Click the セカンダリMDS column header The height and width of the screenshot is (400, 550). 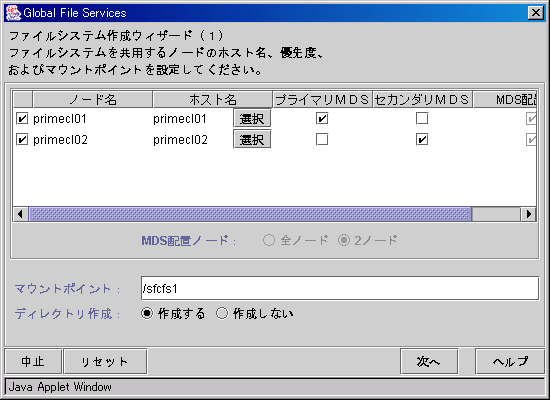422,100
